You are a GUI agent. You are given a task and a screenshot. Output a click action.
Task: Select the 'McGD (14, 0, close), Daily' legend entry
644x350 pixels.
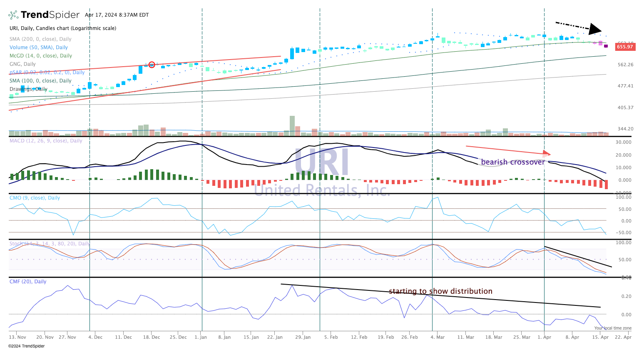(41, 56)
